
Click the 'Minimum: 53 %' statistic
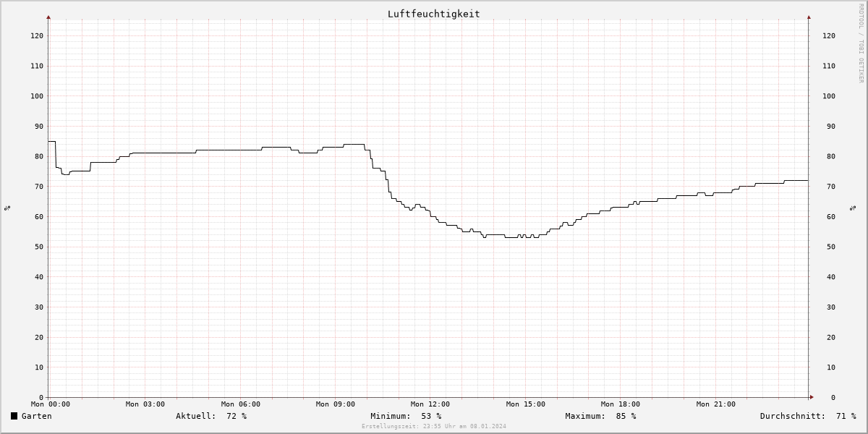(406, 416)
